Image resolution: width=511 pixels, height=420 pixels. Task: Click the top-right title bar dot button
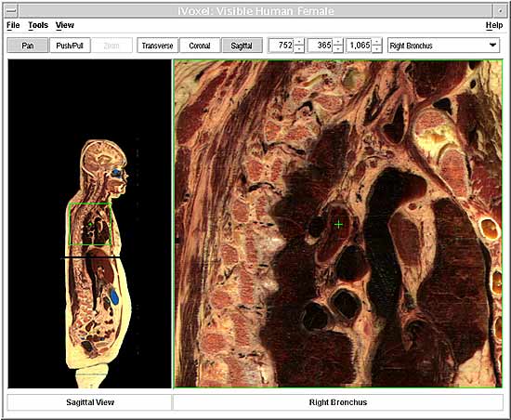(x=500, y=11)
